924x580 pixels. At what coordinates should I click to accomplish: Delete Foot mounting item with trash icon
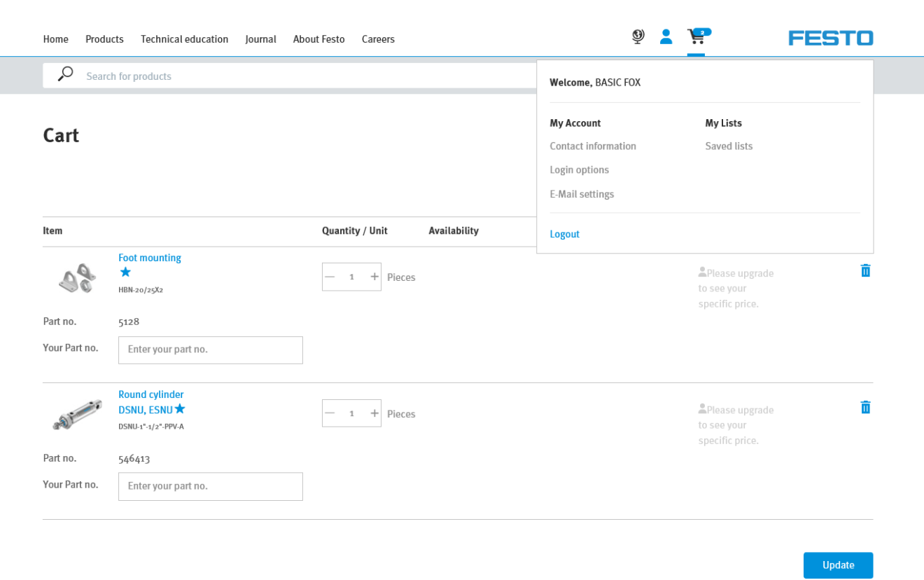click(x=865, y=270)
